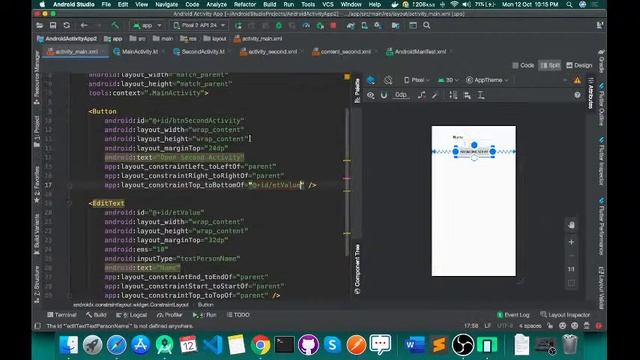Open the Code menu in the menu bar

[x=192, y=4]
